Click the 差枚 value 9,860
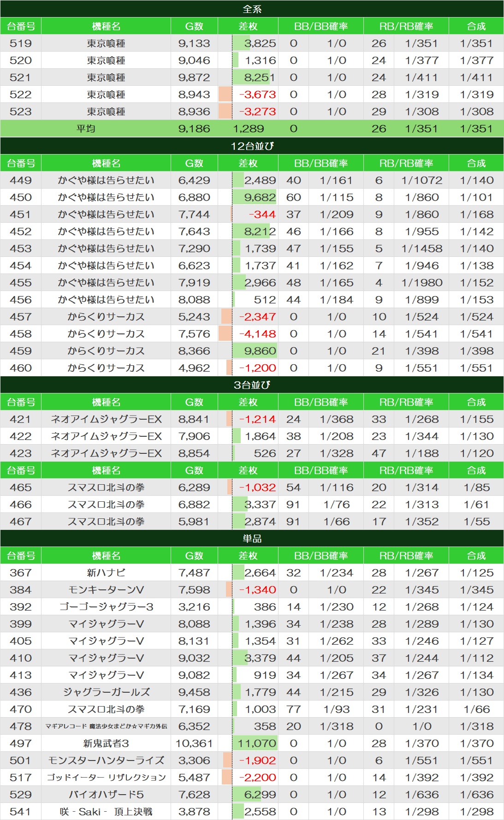 pyautogui.click(x=260, y=351)
